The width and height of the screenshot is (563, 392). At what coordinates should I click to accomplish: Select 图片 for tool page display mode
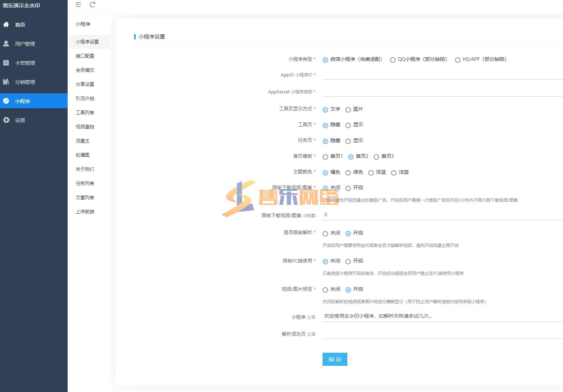348,110
